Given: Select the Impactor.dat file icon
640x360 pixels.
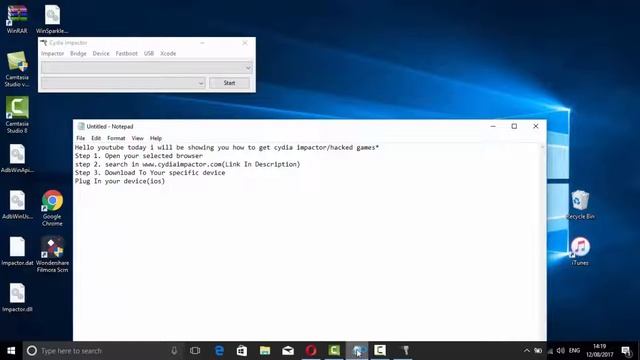Looking at the screenshot, I should pyautogui.click(x=17, y=251).
